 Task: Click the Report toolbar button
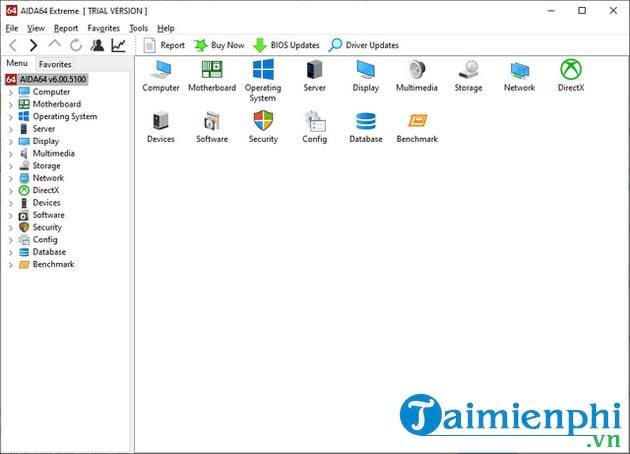pos(164,45)
